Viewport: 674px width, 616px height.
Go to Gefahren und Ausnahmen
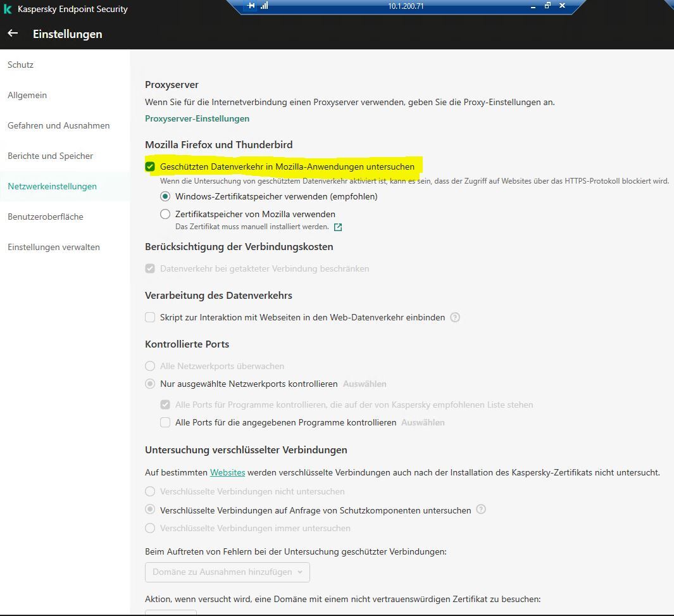(x=58, y=125)
